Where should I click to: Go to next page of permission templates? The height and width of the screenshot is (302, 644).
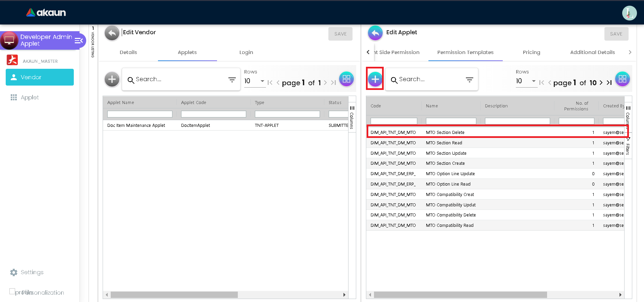click(x=601, y=83)
